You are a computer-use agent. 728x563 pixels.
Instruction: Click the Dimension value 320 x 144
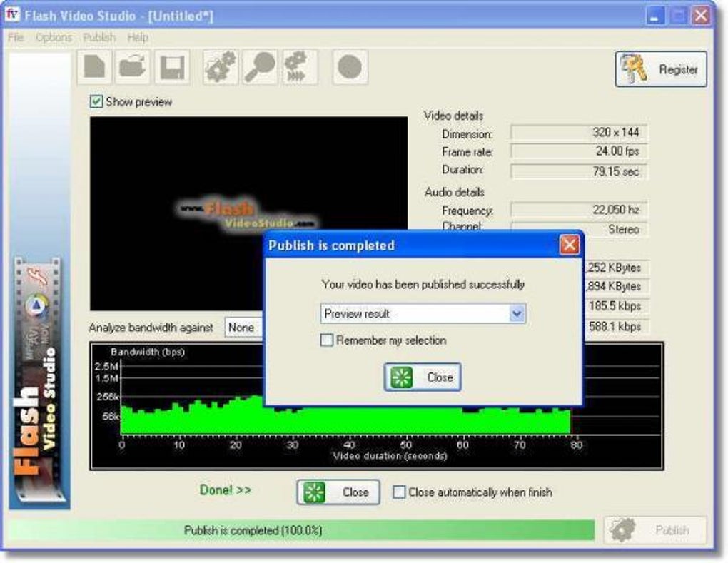coord(579,132)
